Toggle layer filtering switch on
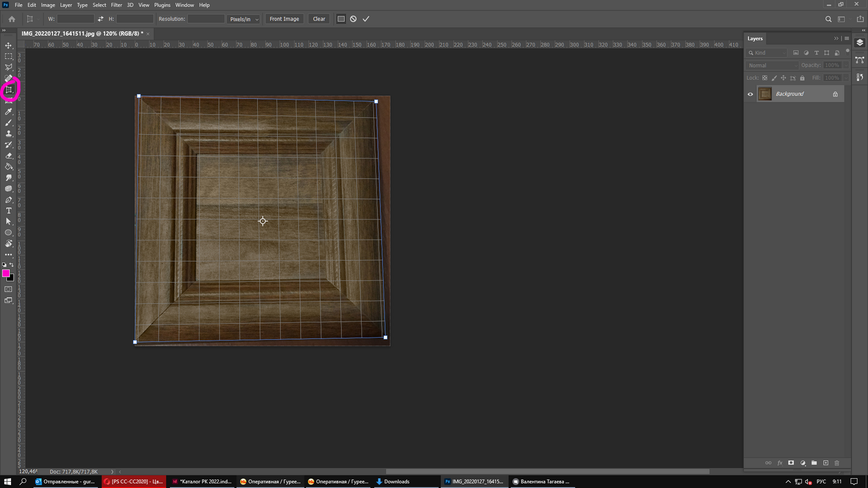The image size is (868, 488). pos(847,51)
